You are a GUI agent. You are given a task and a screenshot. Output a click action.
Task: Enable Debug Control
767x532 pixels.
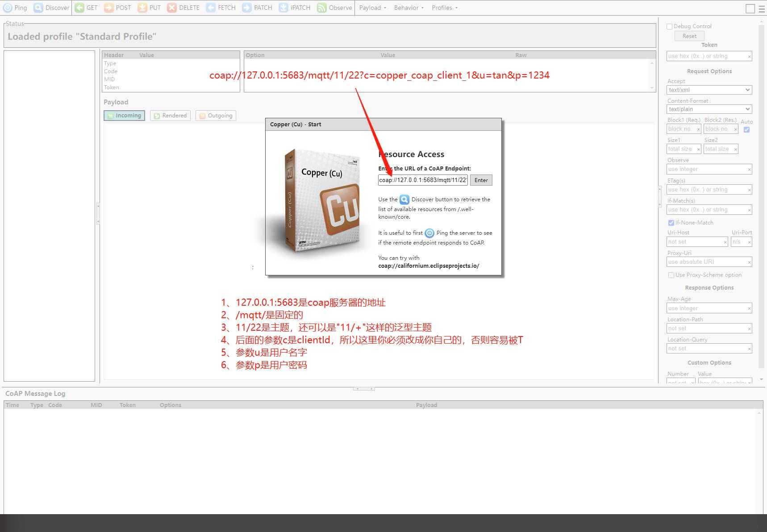coord(669,26)
